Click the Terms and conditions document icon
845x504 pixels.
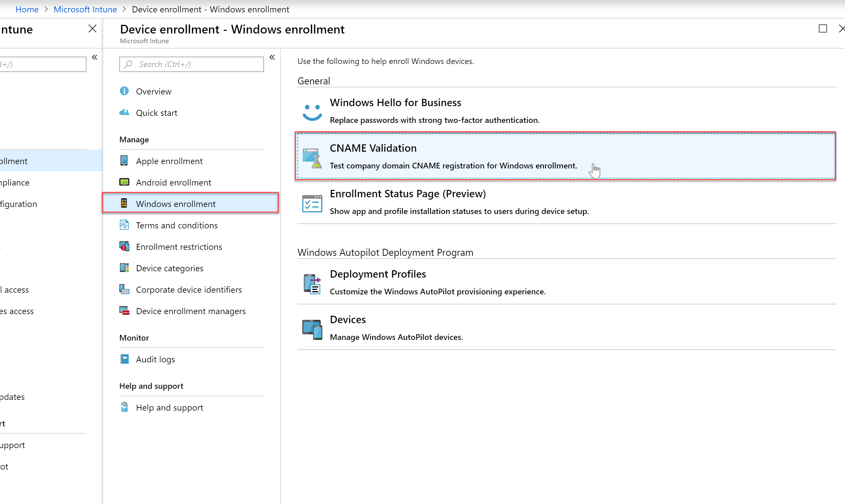click(x=124, y=225)
